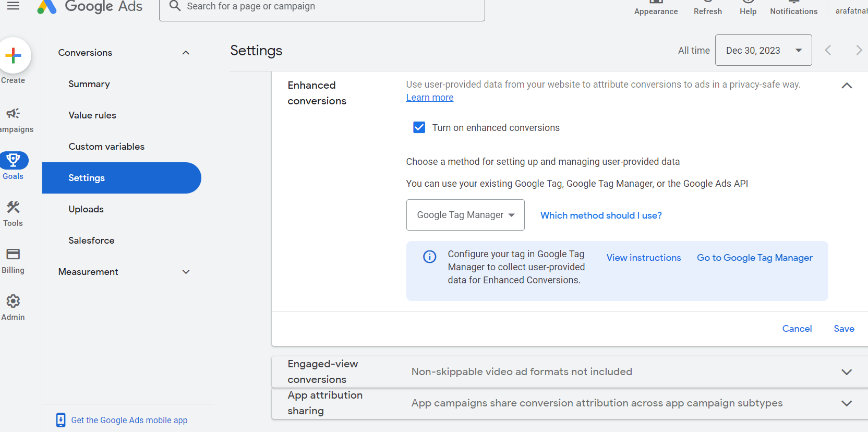Collapse the Conversions sidebar section
Viewport: 868px width, 432px height.
coord(186,53)
